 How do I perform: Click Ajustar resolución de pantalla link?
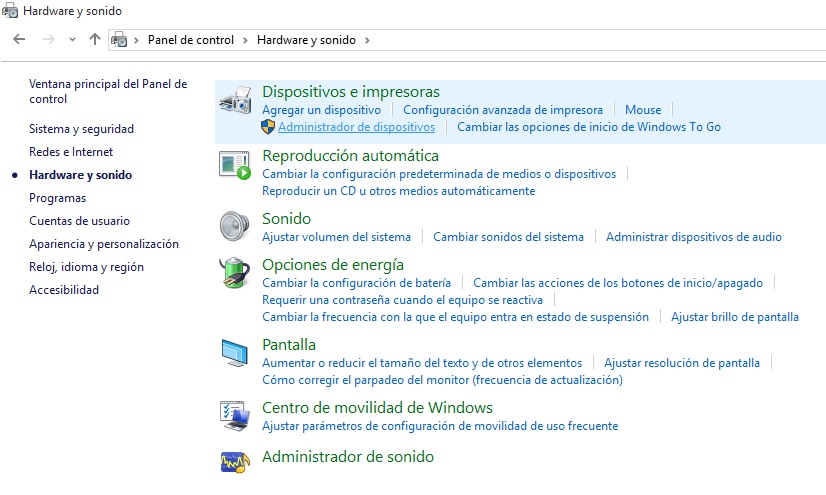pos(681,363)
